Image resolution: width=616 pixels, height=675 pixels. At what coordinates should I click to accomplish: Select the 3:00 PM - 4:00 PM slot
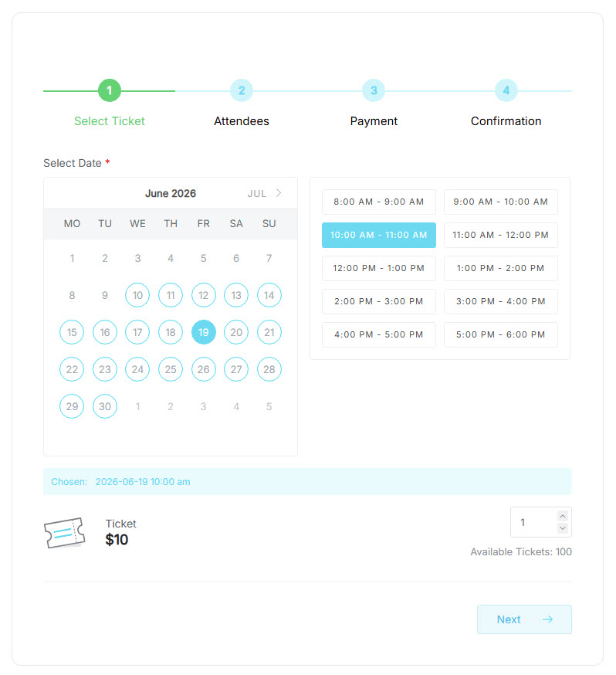[x=501, y=301]
